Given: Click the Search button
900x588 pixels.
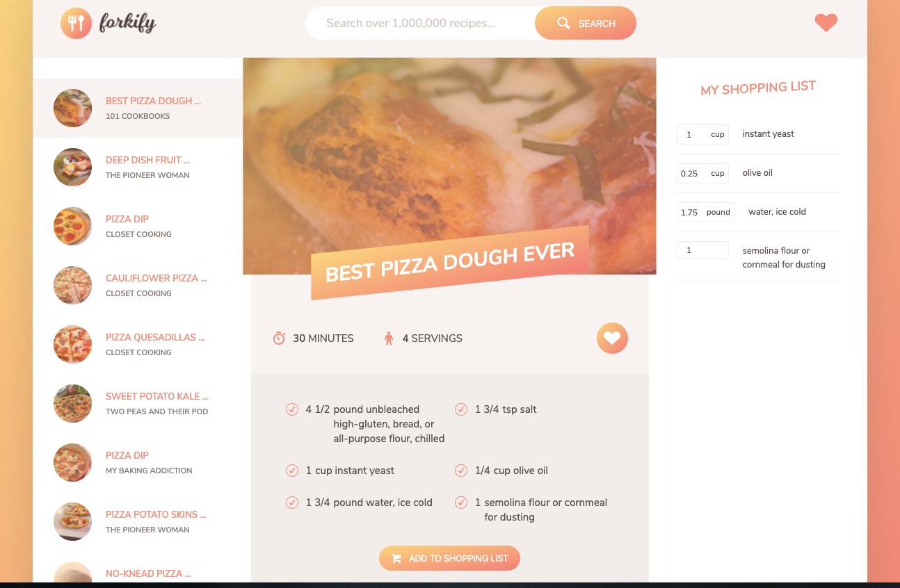Looking at the screenshot, I should [586, 23].
